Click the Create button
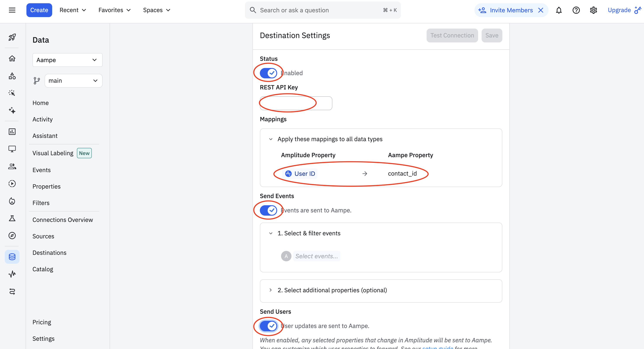The image size is (644, 349). coord(39,10)
